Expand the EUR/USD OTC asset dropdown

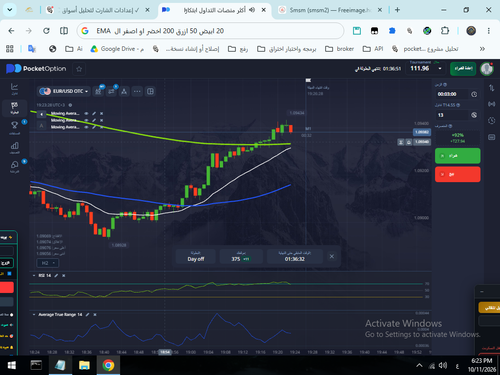click(x=64, y=91)
